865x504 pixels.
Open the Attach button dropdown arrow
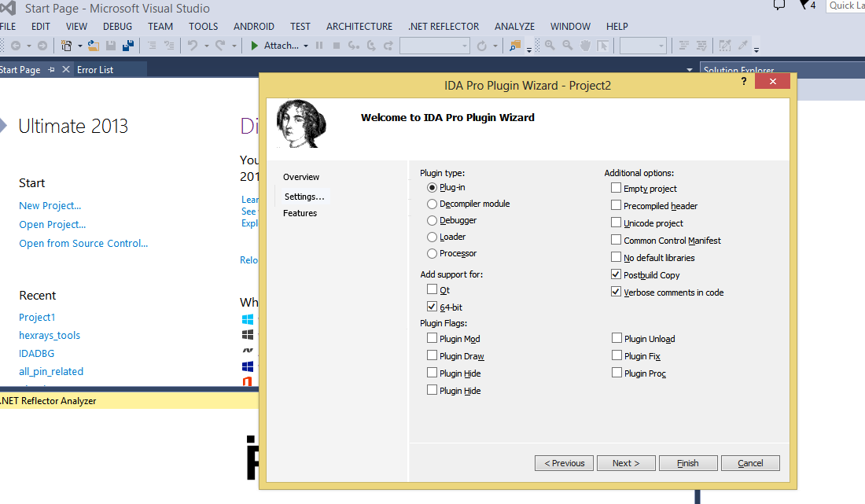pos(306,46)
